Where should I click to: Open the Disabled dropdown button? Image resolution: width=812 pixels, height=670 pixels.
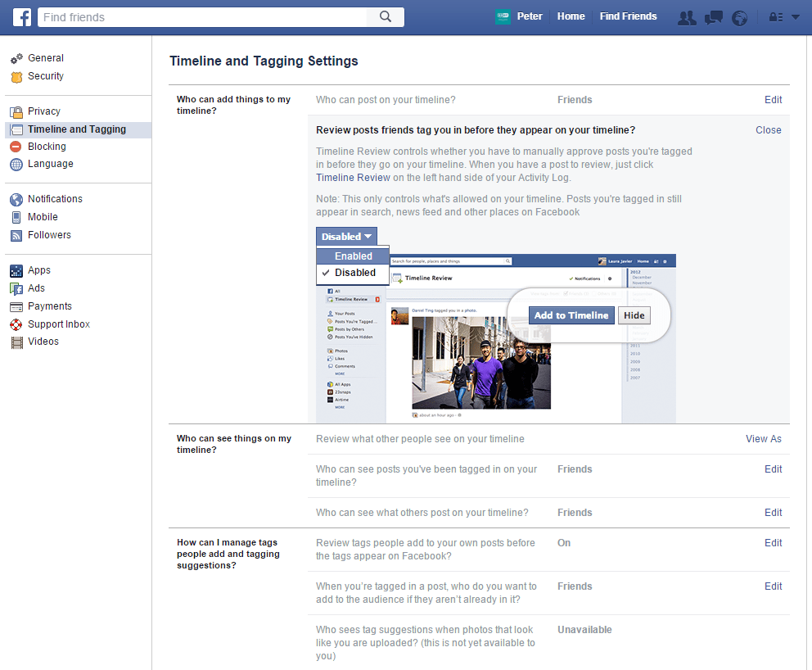[346, 237]
